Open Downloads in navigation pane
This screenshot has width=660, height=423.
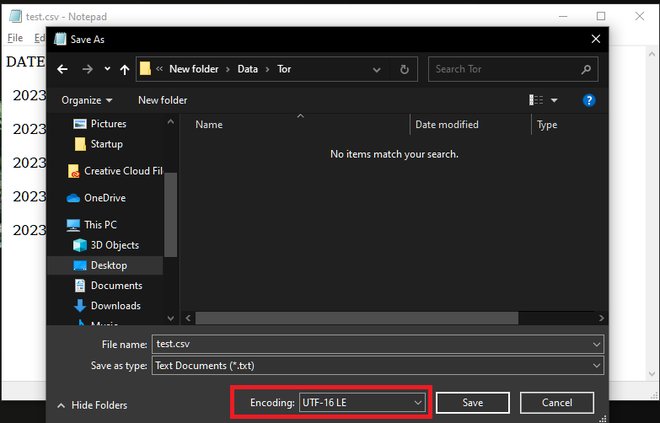click(x=116, y=306)
